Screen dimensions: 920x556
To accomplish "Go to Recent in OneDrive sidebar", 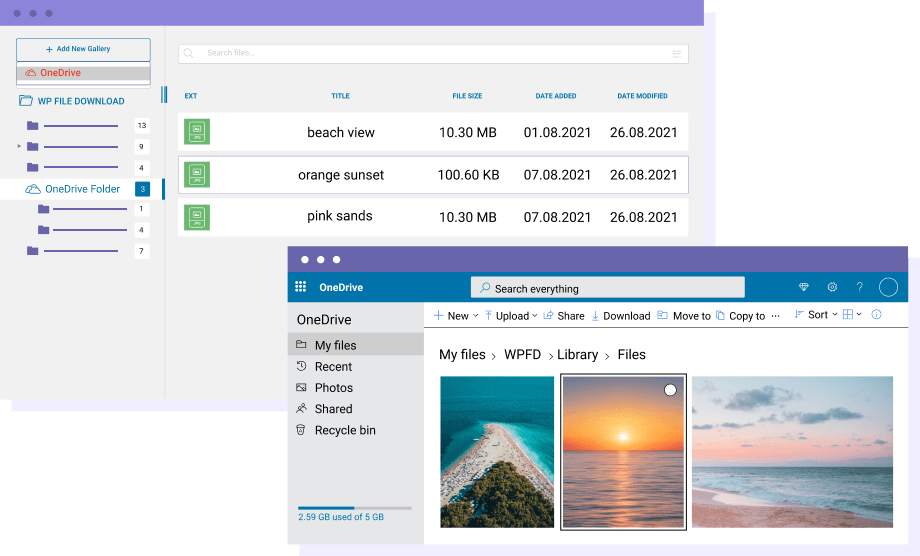I will [333, 367].
